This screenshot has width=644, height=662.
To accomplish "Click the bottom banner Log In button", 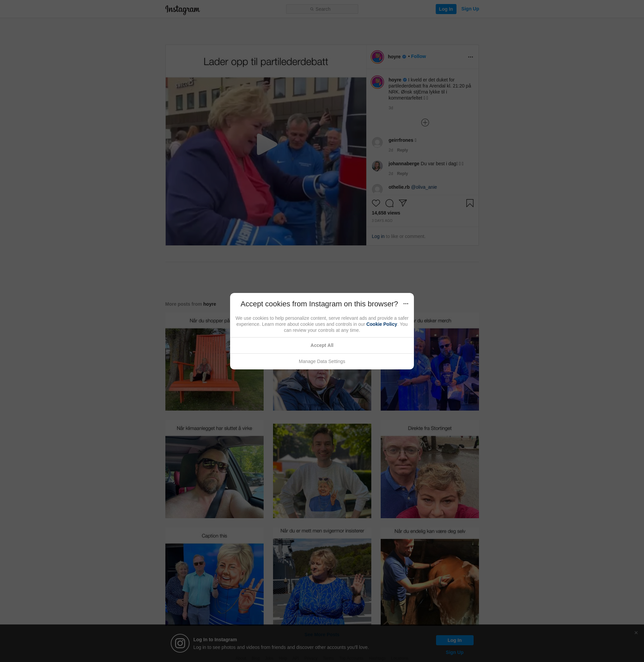I will 454,640.
